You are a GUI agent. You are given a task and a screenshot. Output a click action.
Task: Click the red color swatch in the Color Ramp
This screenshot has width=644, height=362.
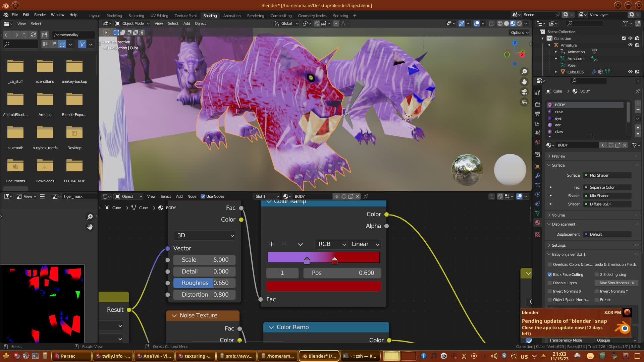(323, 286)
